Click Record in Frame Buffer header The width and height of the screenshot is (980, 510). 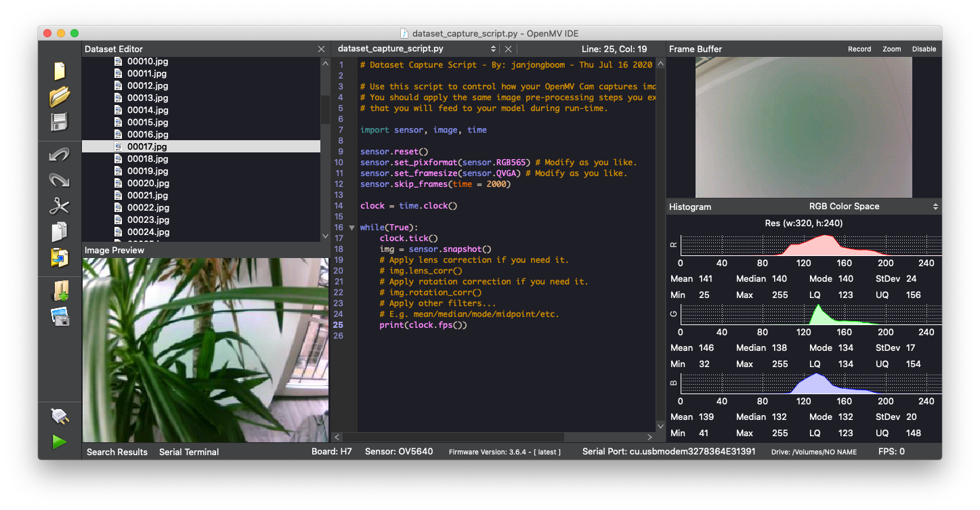pyautogui.click(x=859, y=49)
